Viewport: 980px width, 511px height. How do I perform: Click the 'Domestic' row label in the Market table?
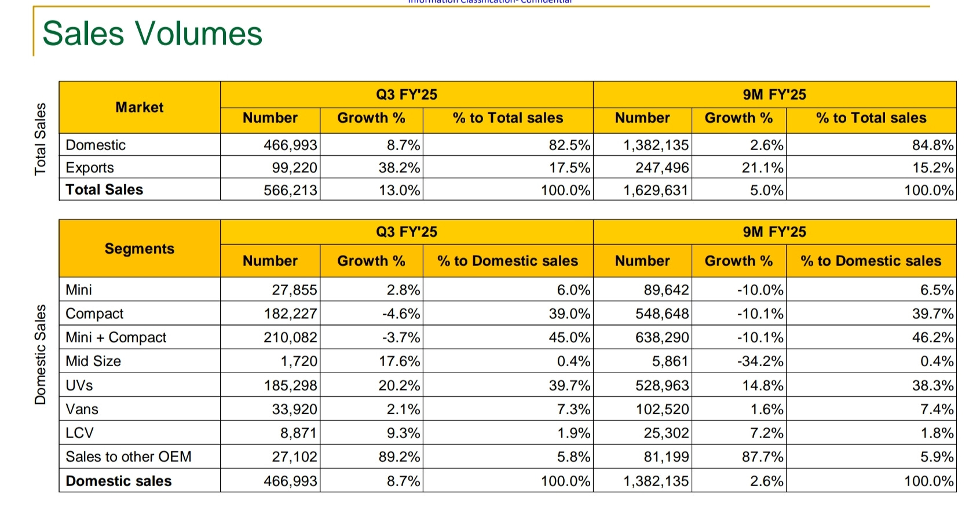pyautogui.click(x=96, y=145)
